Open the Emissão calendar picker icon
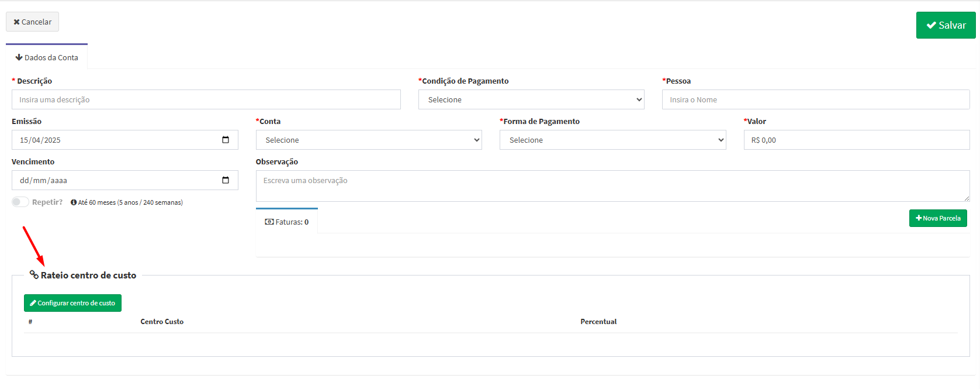This screenshot has width=980, height=389. [x=226, y=140]
